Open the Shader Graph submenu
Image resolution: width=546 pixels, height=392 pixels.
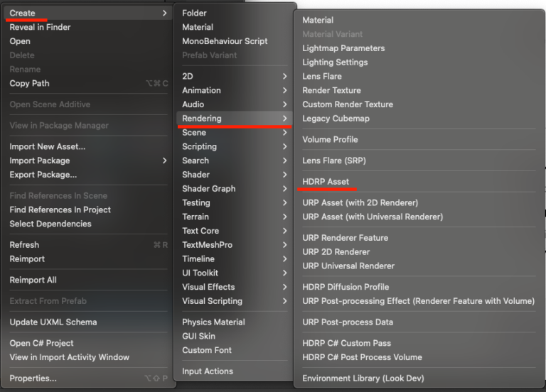[208, 189]
